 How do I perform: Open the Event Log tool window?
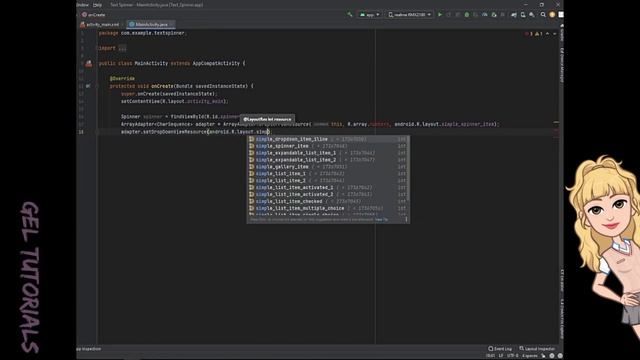coord(500,349)
